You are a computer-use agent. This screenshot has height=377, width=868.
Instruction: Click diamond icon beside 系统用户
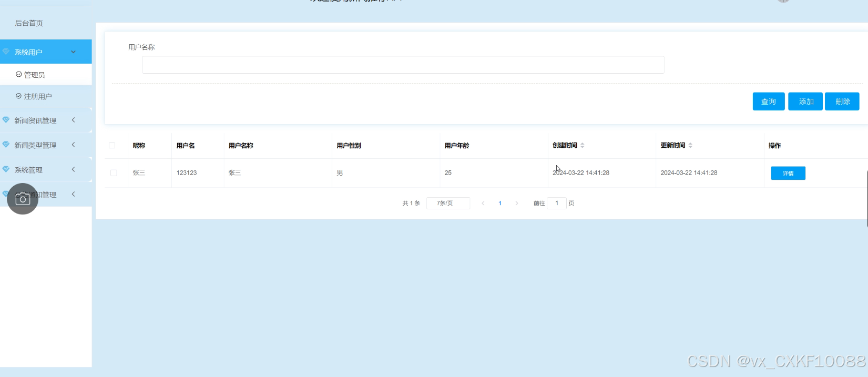(x=6, y=52)
